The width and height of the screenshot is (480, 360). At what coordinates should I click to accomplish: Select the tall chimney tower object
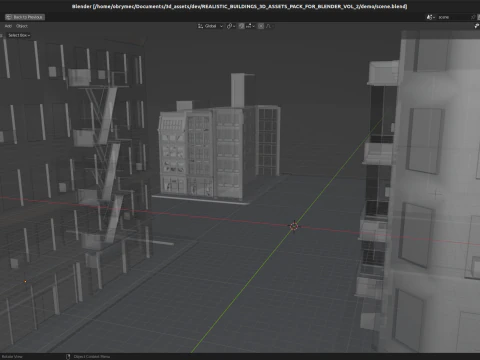click(239, 90)
